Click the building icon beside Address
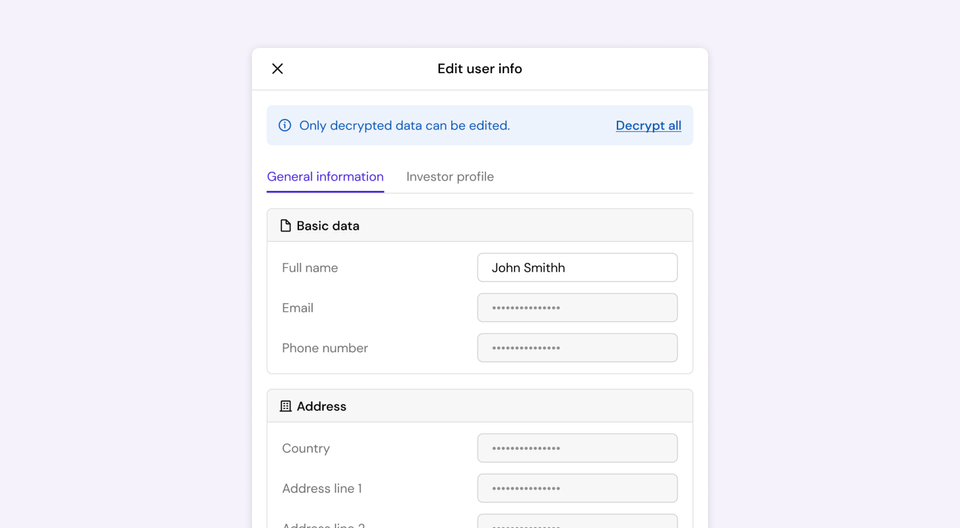The height and width of the screenshot is (528, 960). tap(286, 407)
